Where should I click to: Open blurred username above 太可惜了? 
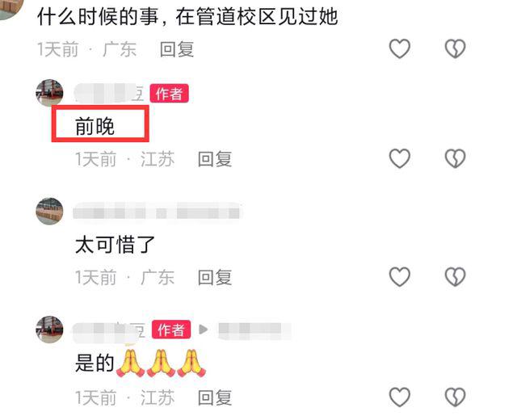coord(158,212)
